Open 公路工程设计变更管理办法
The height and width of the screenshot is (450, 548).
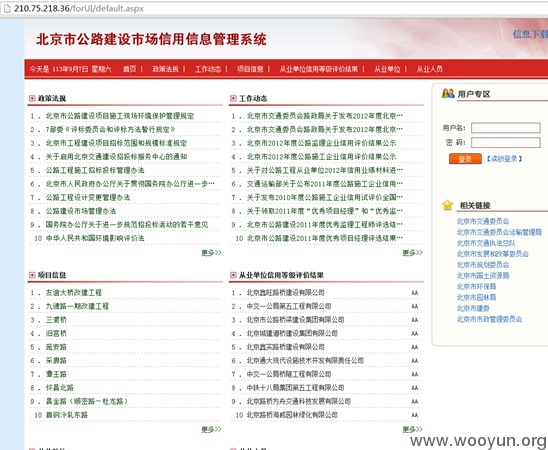pos(88,198)
